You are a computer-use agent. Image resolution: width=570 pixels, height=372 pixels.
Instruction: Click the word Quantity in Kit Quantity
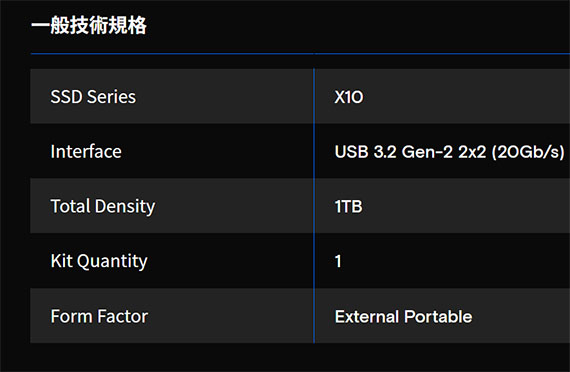tap(112, 261)
